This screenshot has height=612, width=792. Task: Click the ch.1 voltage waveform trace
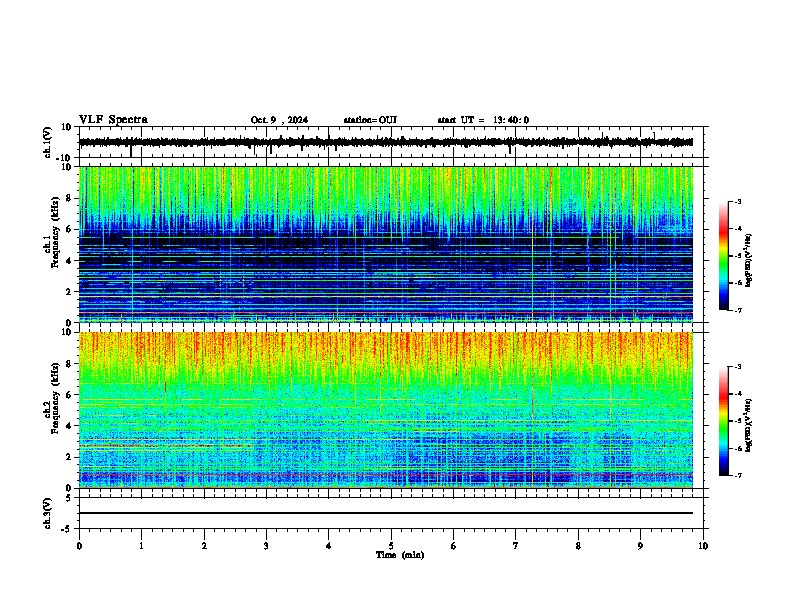(386, 142)
